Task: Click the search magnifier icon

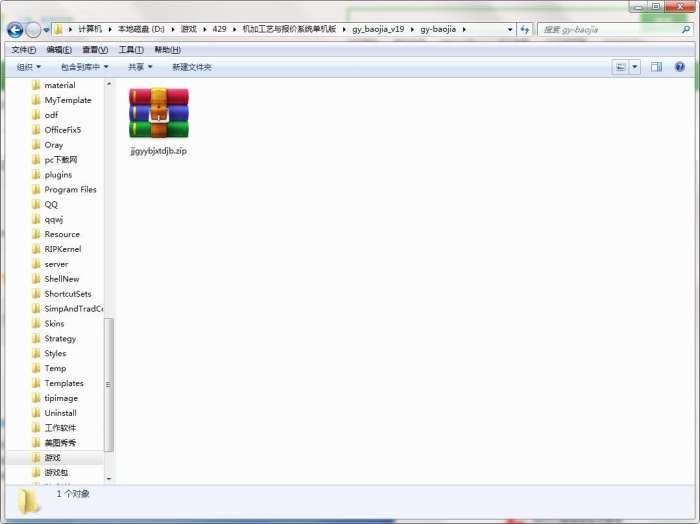Action: point(686,29)
